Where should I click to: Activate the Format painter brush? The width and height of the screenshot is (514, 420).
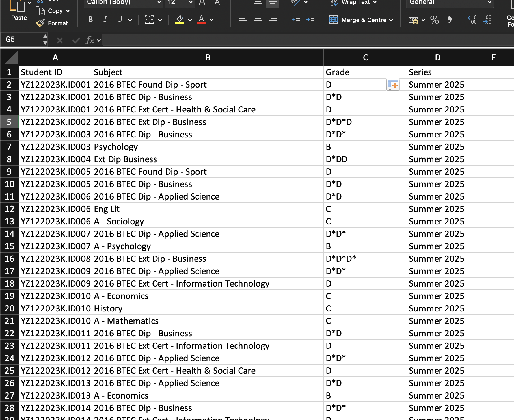(52, 23)
